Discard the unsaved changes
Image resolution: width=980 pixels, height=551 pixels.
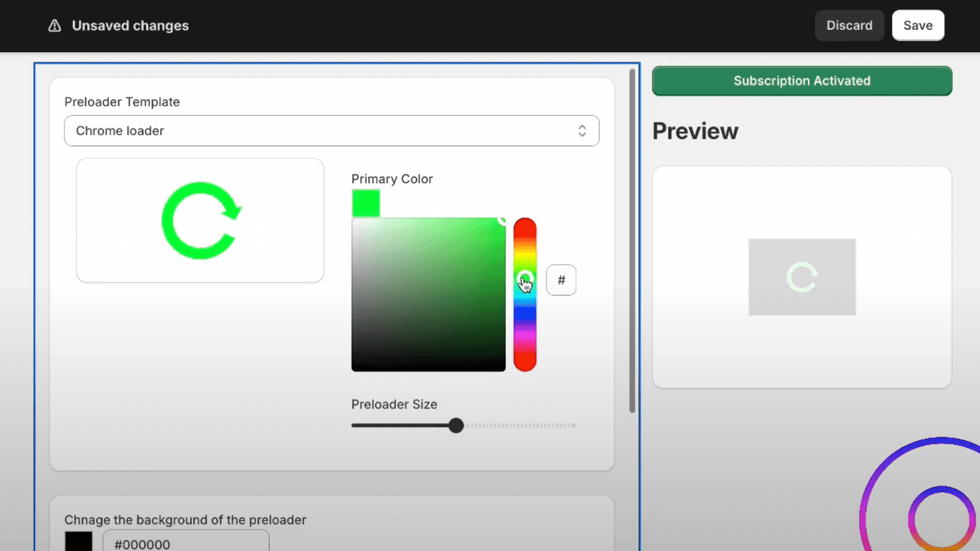[849, 26]
